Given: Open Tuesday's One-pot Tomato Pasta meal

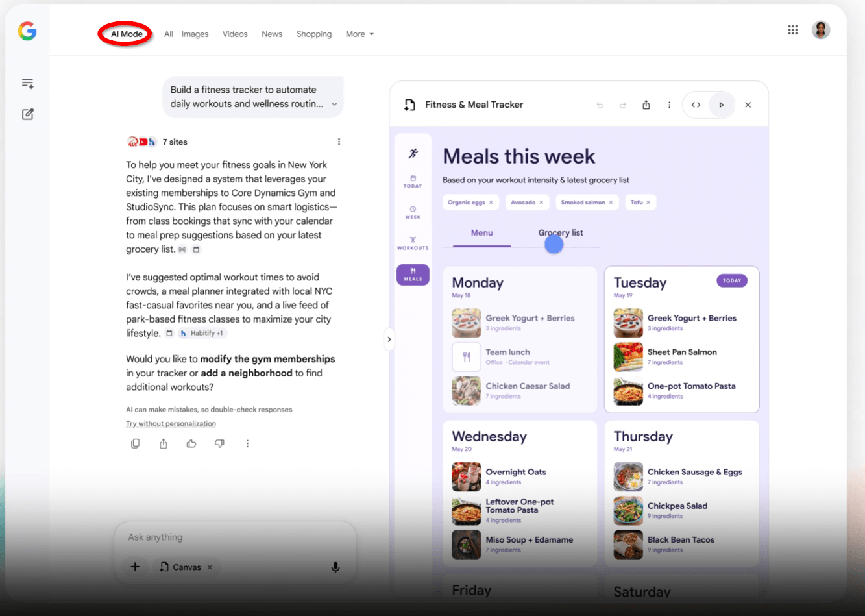Looking at the screenshot, I should pos(681,390).
